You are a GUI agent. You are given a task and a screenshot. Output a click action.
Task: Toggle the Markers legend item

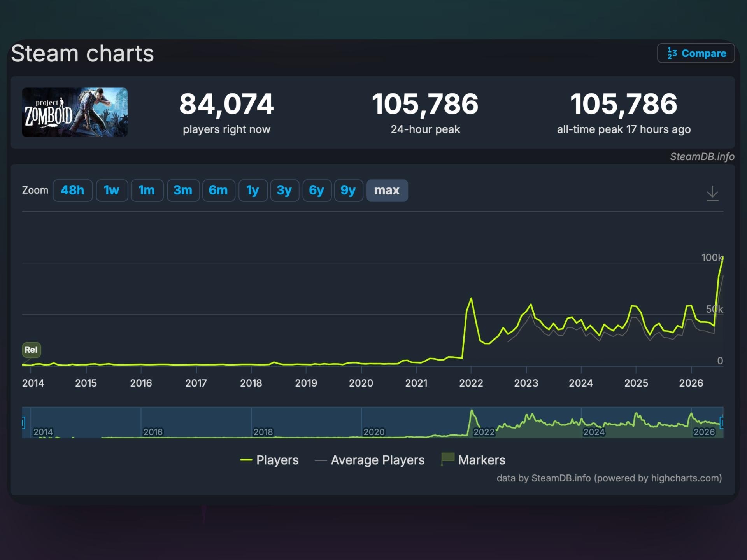tap(473, 460)
